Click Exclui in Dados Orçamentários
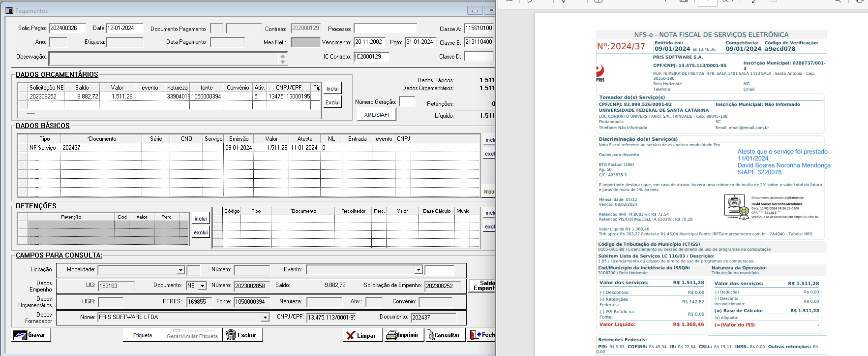The height and width of the screenshot is (356, 868). [332, 102]
